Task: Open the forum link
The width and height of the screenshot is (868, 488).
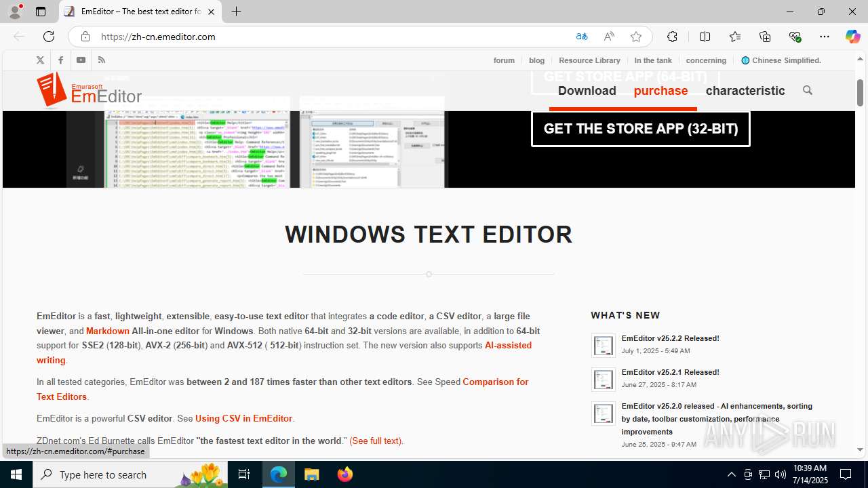Action: pyautogui.click(x=504, y=60)
